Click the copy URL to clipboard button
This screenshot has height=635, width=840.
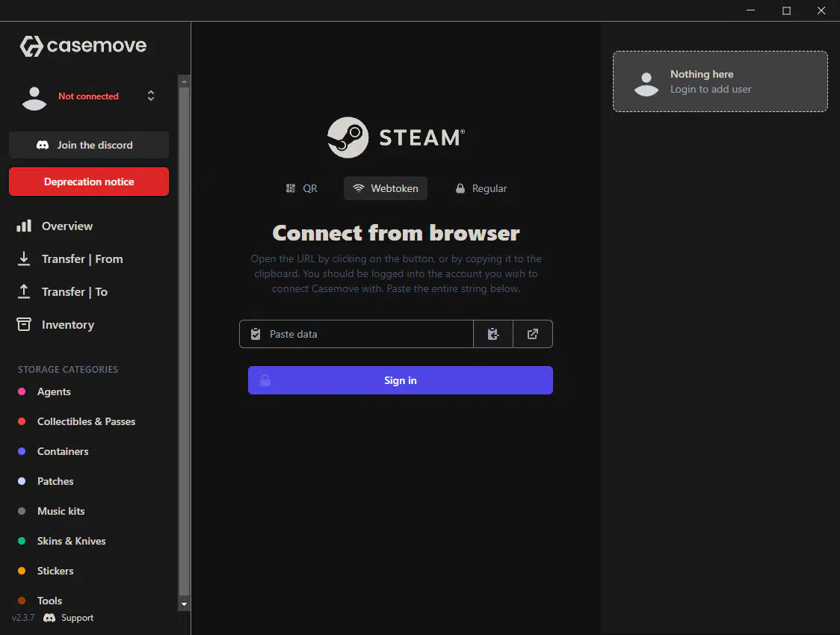click(493, 334)
